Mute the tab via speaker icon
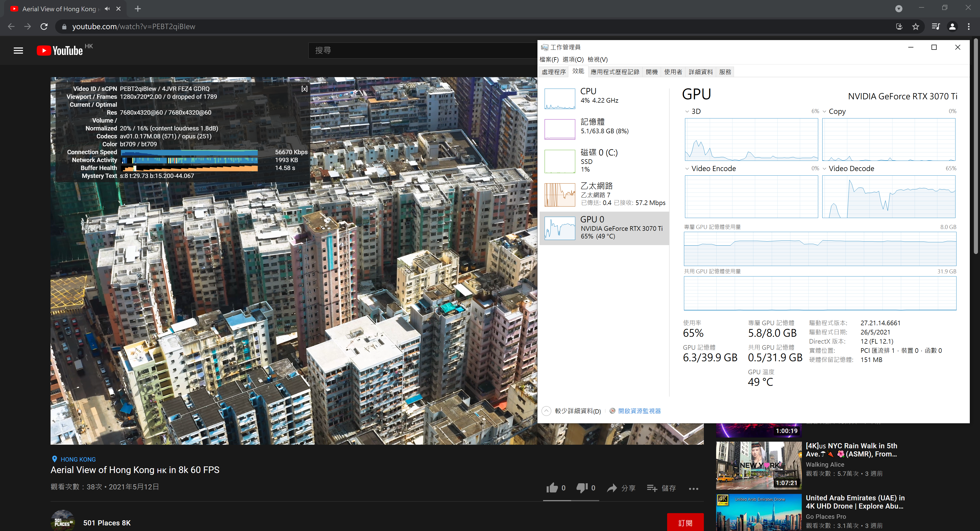The image size is (980, 531). tap(107, 9)
